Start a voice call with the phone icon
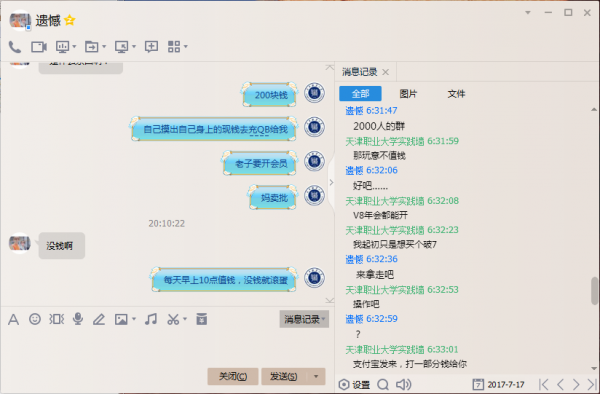The image size is (600, 394). [15, 47]
